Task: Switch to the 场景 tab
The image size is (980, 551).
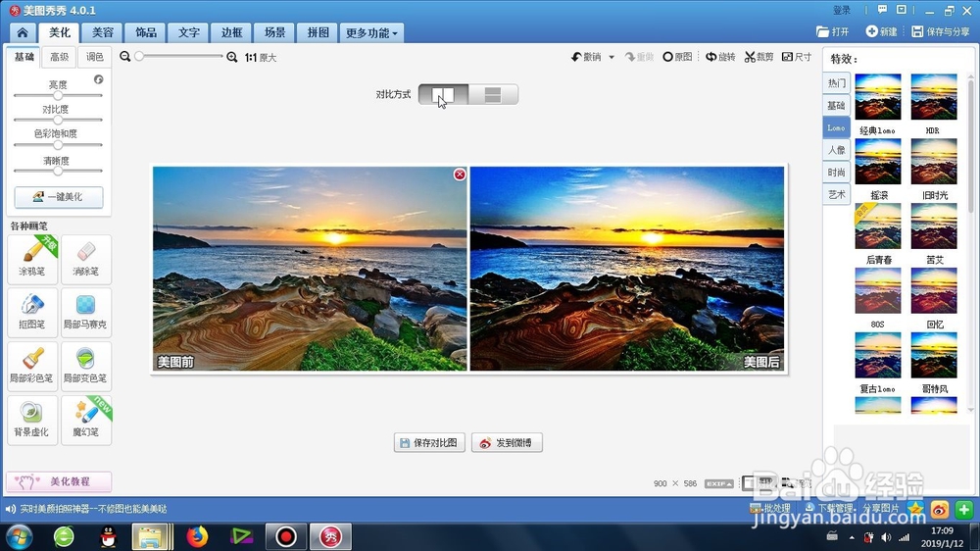Action: pos(274,32)
